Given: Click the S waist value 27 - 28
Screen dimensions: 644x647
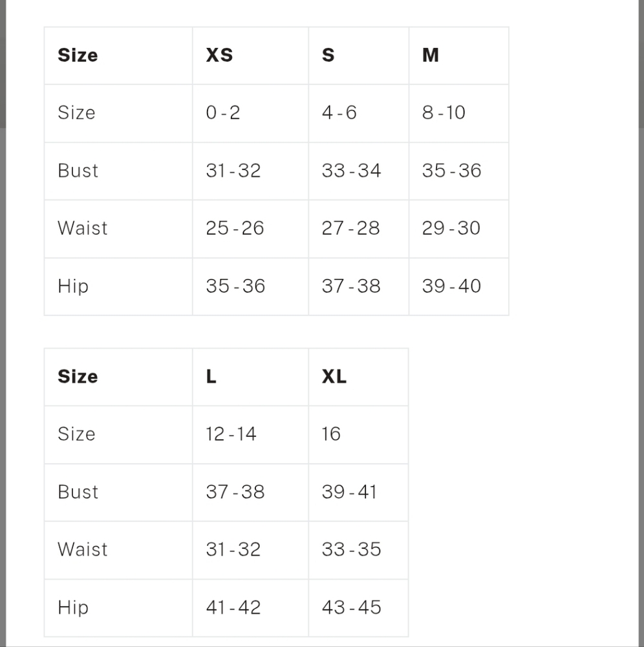Looking at the screenshot, I should [351, 228].
